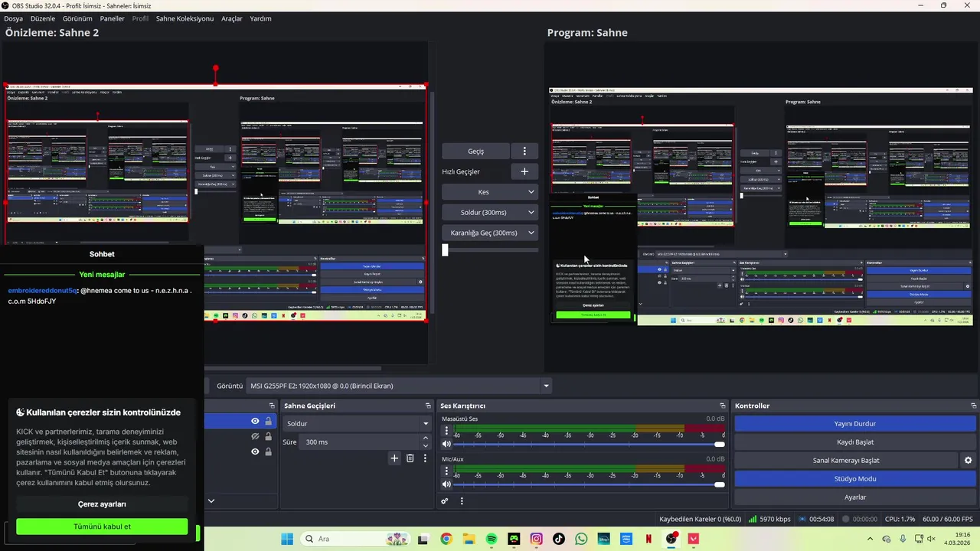
Task: Undock the Kontroller panel
Action: tap(974, 406)
